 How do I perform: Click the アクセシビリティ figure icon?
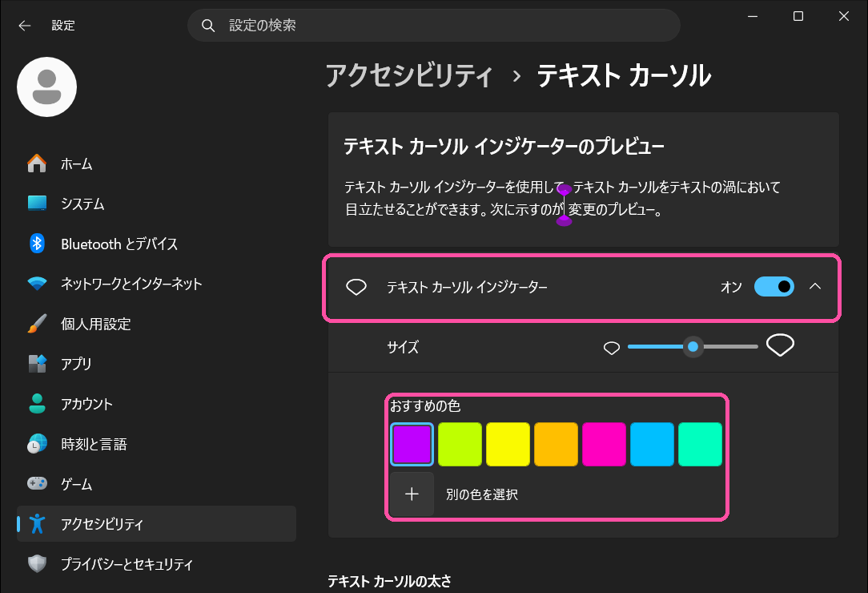tap(37, 524)
